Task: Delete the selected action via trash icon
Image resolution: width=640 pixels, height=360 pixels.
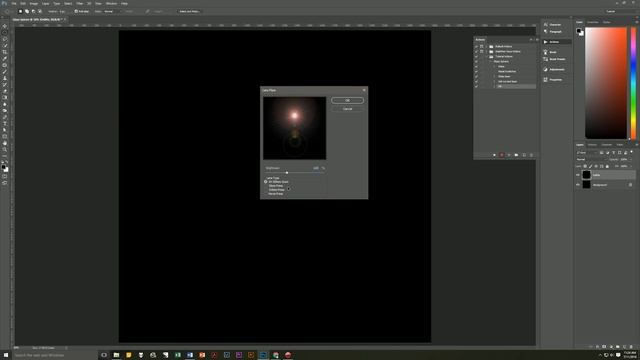Action: tap(531, 155)
